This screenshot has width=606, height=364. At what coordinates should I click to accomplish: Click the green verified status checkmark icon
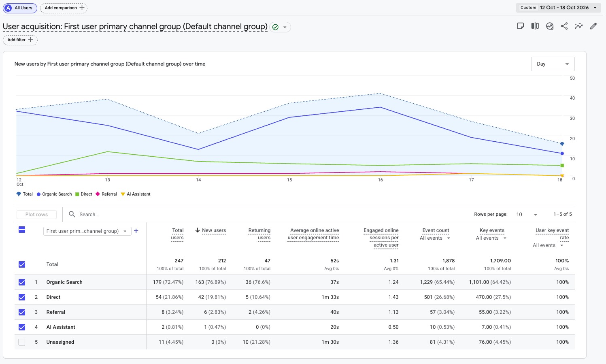[276, 27]
